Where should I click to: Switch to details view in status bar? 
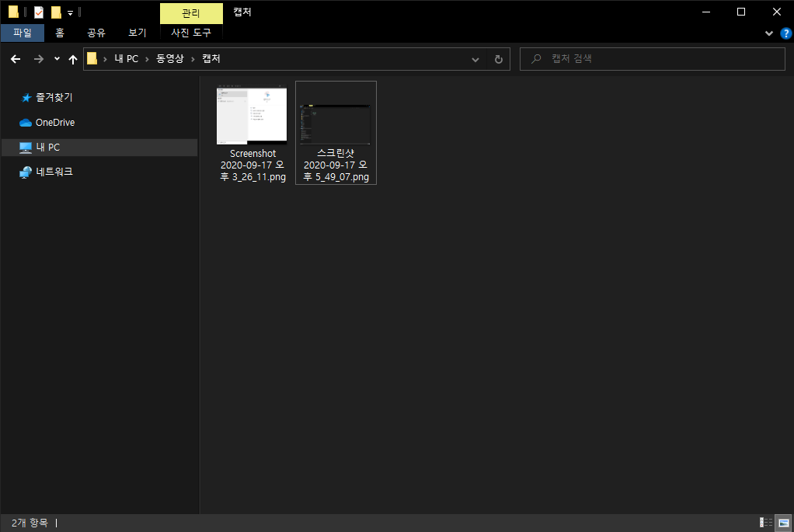click(x=766, y=523)
